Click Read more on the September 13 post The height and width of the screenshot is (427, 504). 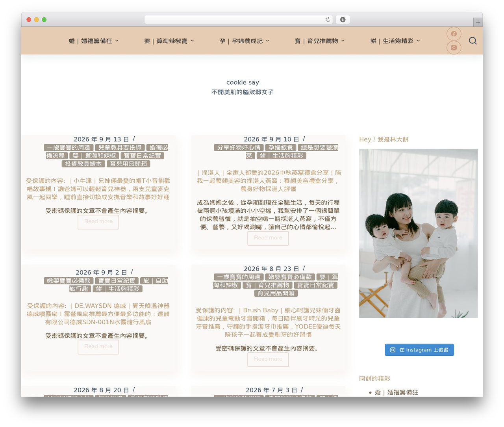coord(98,222)
